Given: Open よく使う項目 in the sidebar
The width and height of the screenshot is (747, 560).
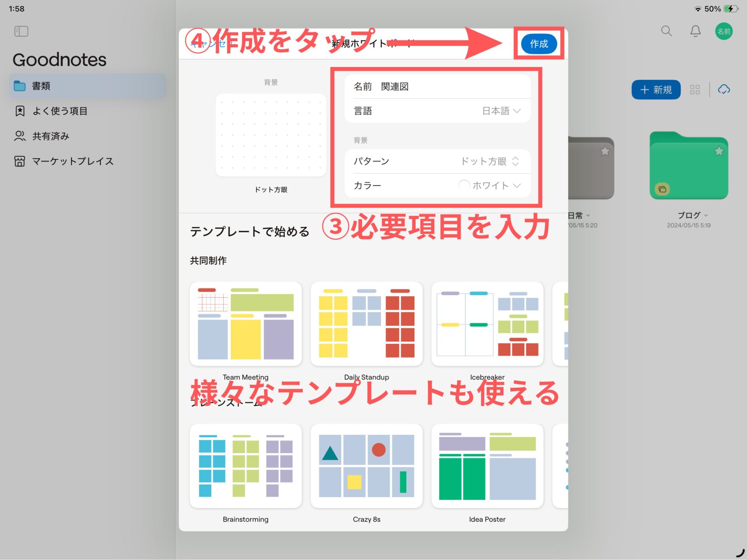Looking at the screenshot, I should pos(60,111).
